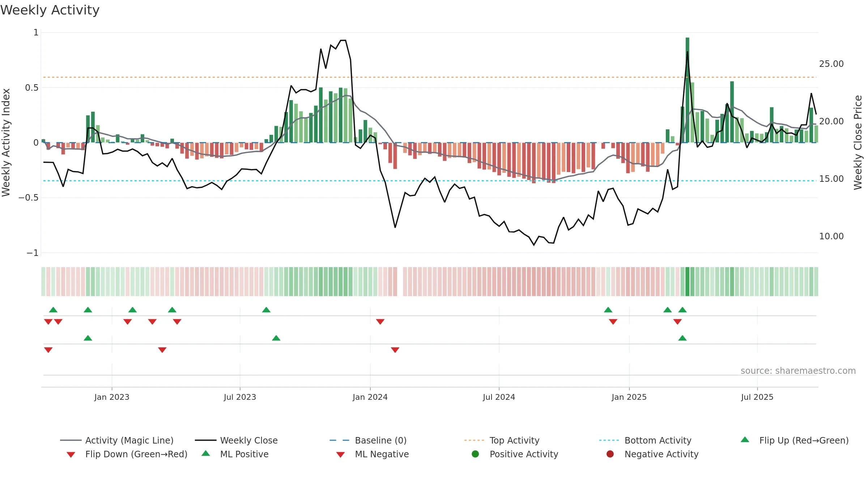Click the red flip-down triangle just after Jan 2024
Image resolution: width=868 pixels, height=488 pixels.
click(380, 321)
